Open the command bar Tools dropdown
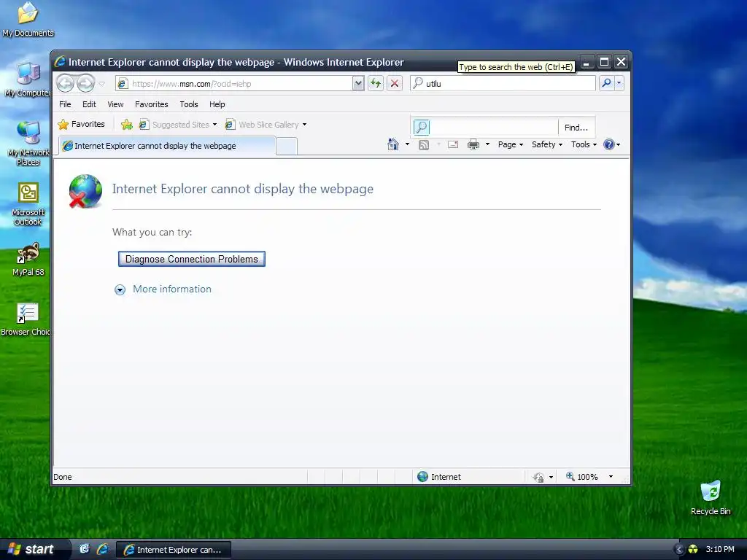This screenshot has height=560, width=747. (x=584, y=144)
